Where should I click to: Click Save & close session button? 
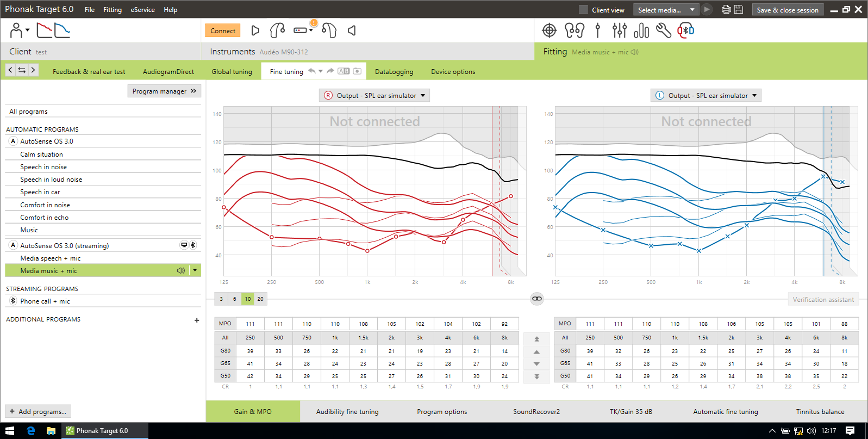pyautogui.click(x=787, y=10)
